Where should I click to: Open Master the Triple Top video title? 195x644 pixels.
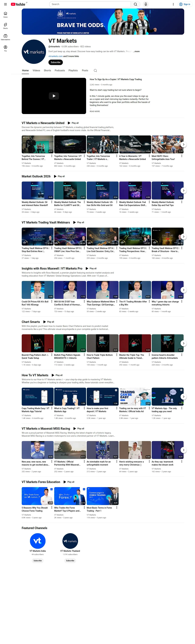(x=132, y=357)
